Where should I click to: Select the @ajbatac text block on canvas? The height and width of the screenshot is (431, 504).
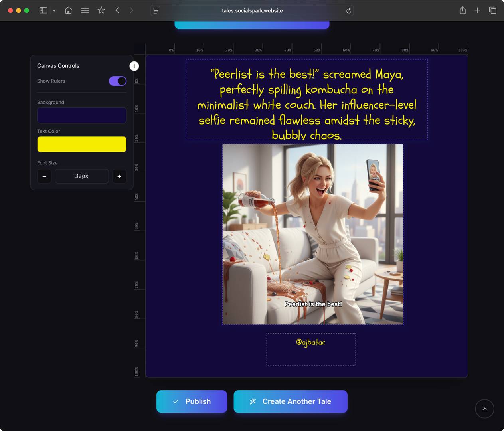pyautogui.click(x=311, y=349)
